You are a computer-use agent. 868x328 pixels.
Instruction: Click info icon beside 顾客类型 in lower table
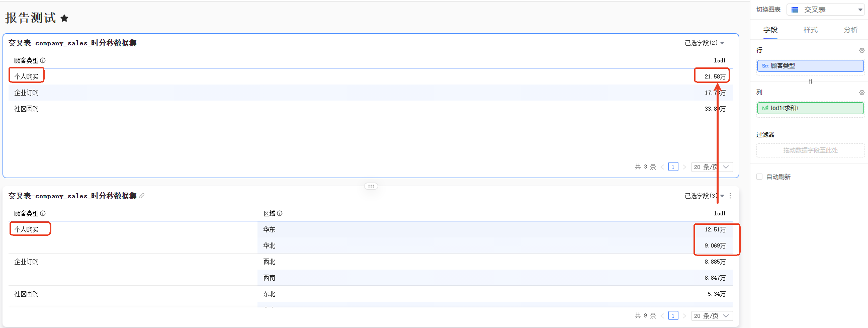coord(43,213)
